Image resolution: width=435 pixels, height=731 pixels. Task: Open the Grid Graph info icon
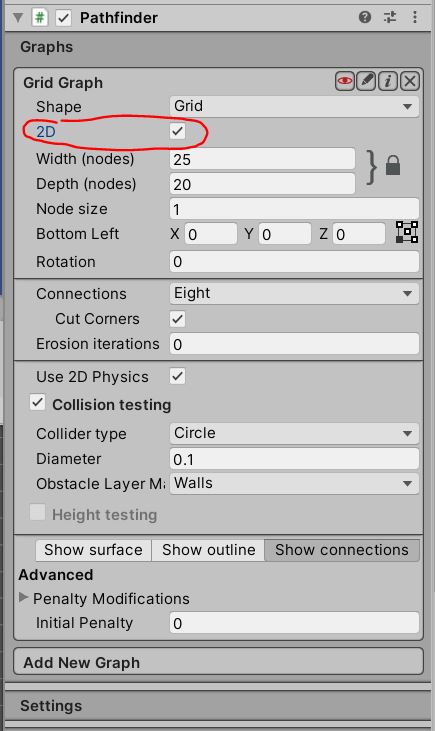pyautogui.click(x=388, y=81)
